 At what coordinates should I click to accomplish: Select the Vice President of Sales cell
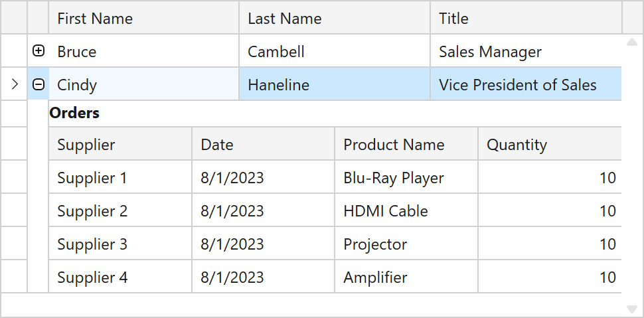pyautogui.click(x=526, y=85)
